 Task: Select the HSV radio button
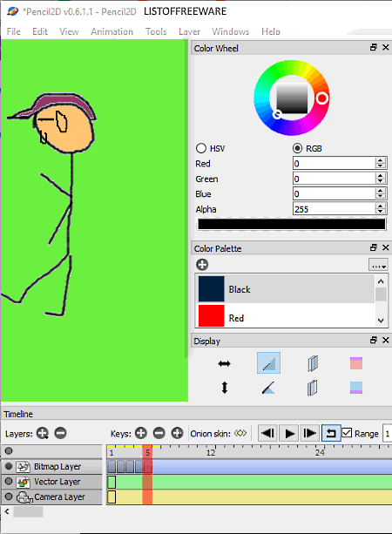[x=201, y=148]
